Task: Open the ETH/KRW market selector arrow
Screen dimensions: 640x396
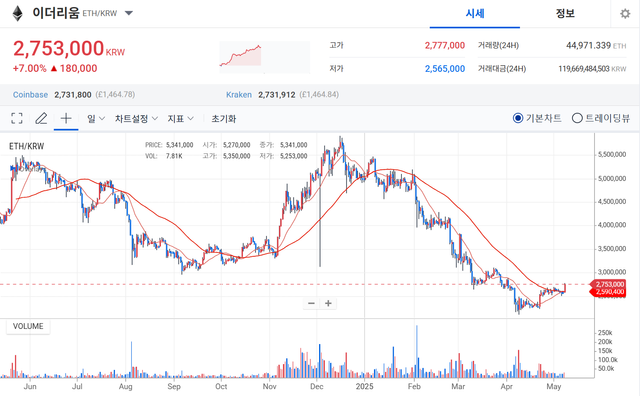Action: pyautogui.click(x=129, y=13)
